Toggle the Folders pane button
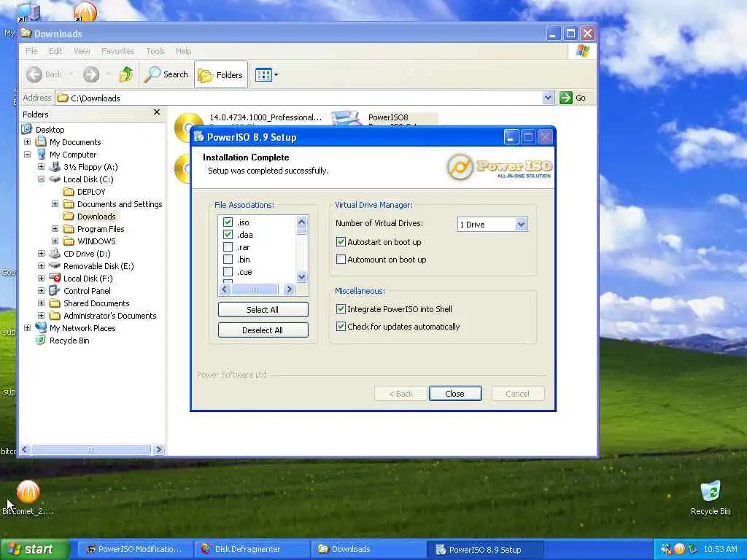The height and width of the screenshot is (560, 747). [x=220, y=75]
